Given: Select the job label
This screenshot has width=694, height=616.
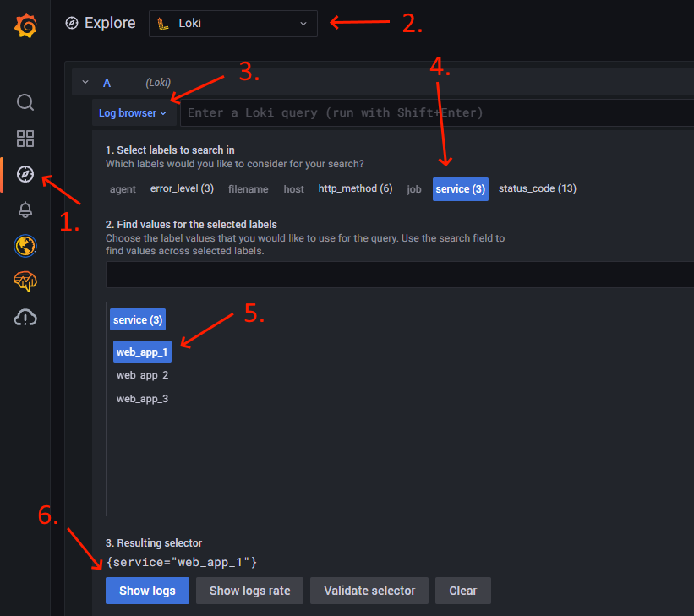Looking at the screenshot, I should pyautogui.click(x=414, y=189).
